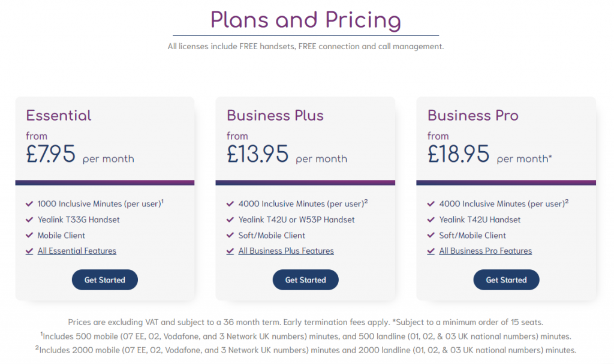614x364 pixels.
Task: Click the Essential plan Get Started button
Action: (104, 280)
